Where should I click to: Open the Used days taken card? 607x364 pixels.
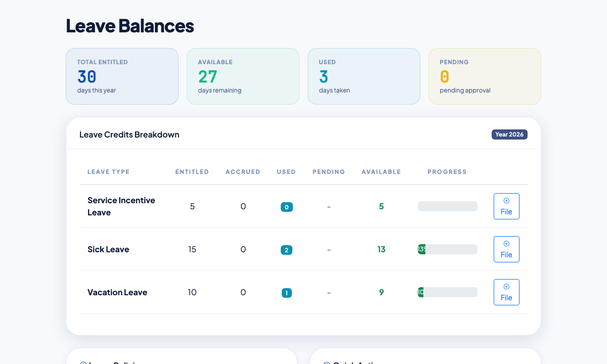364,76
